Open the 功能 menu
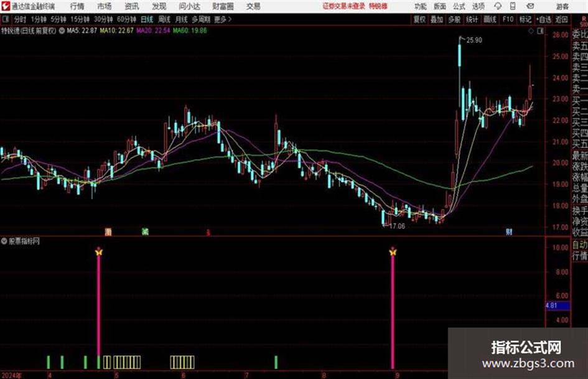This screenshot has height=379, width=588. 421,6
